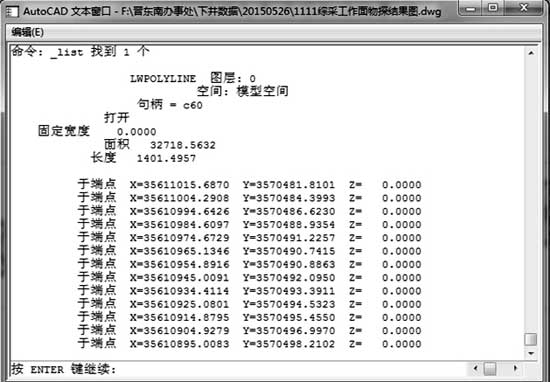Click the '图层: 0' layer text
The image size is (550, 382).
(233, 78)
